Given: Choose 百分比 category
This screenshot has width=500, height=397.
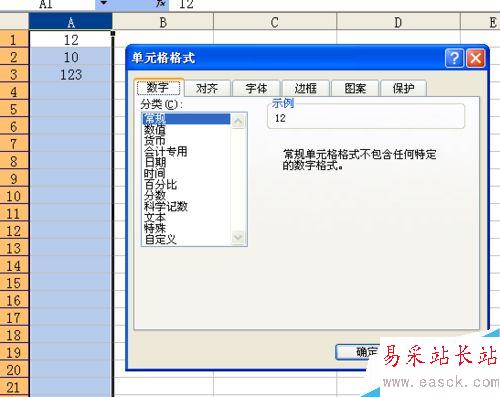Looking at the screenshot, I should click(186, 185).
